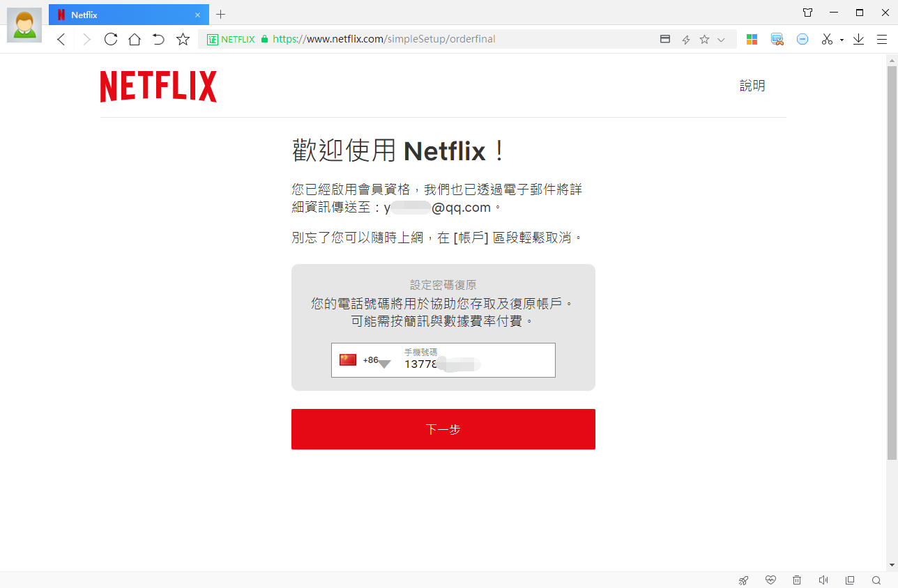Click the trash bin icon in status bar
898x588 pixels.
797,580
